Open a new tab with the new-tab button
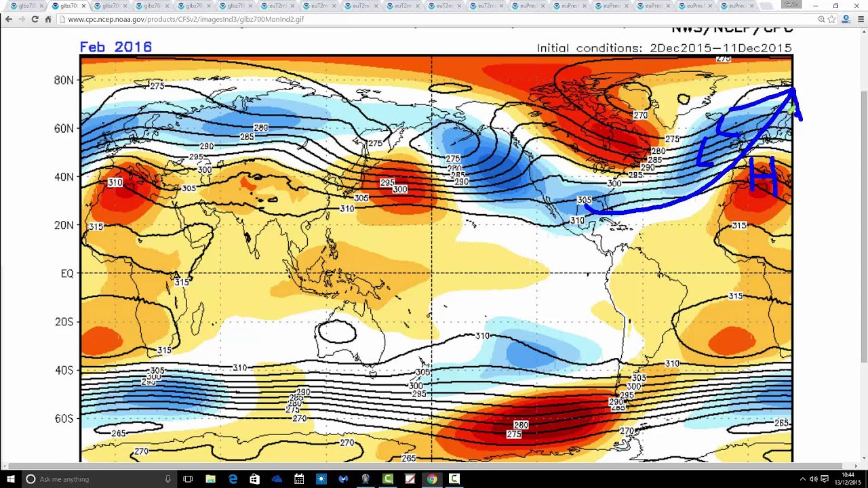This screenshot has height=488, width=868. [767, 6]
